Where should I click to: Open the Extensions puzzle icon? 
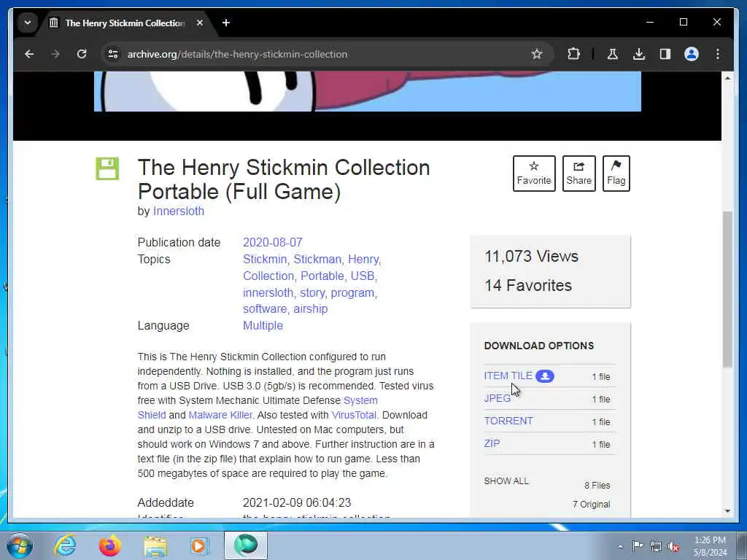(x=573, y=54)
